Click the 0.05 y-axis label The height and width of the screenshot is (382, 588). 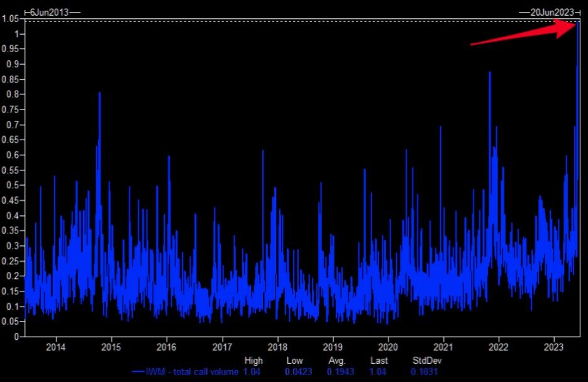(x=11, y=321)
